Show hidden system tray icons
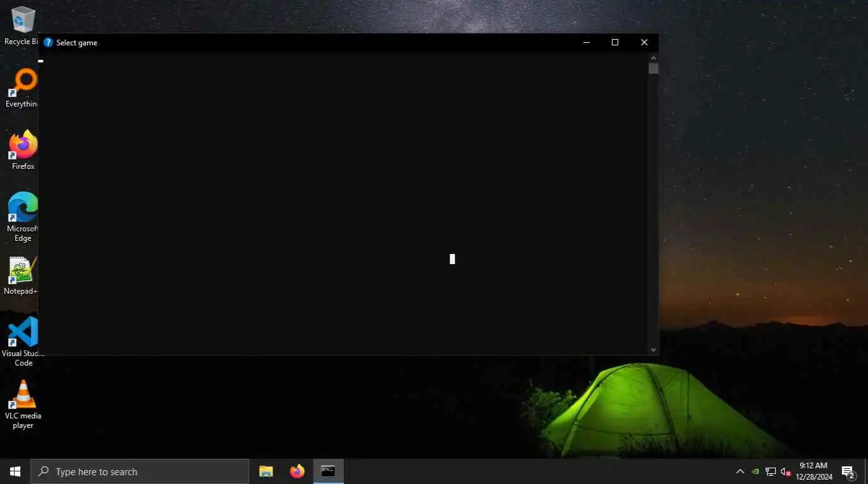Image resolution: width=868 pixels, height=484 pixels. point(740,471)
